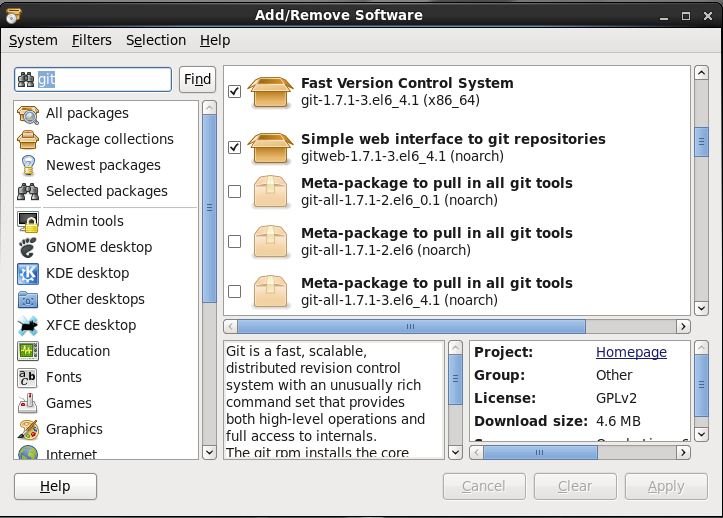Viewport: 723px width, 518px height.
Task: Click the package list scroll-up arrow
Action: pos(701,73)
